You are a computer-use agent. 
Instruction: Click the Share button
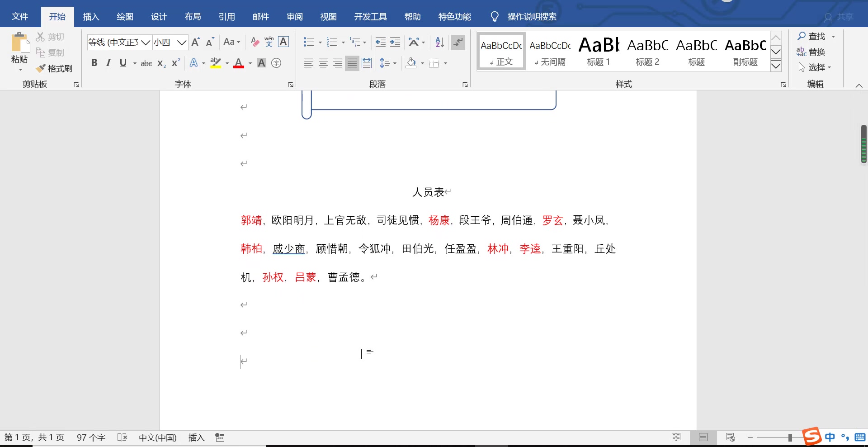coord(838,17)
